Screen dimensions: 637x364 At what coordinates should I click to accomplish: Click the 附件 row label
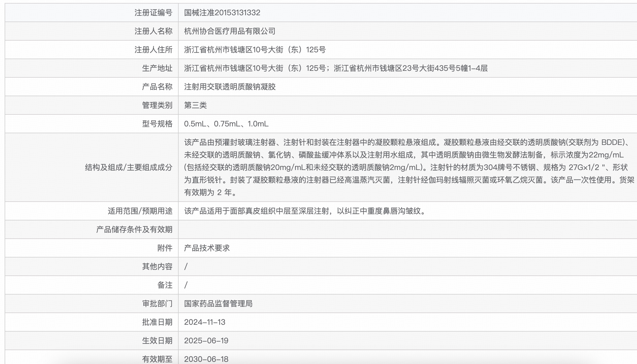pyautogui.click(x=166, y=248)
